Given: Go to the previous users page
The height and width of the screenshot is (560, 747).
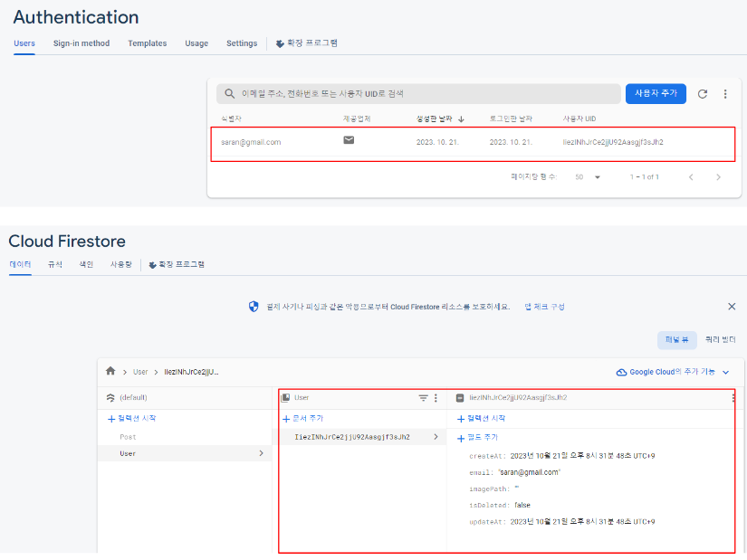Looking at the screenshot, I should point(691,177).
